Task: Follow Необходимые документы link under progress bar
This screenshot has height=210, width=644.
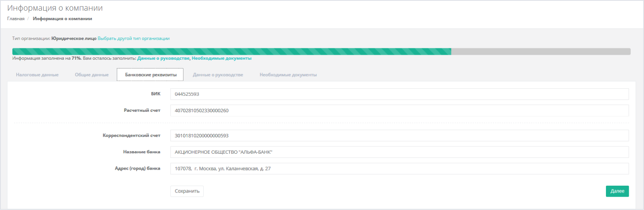Action: (222, 58)
